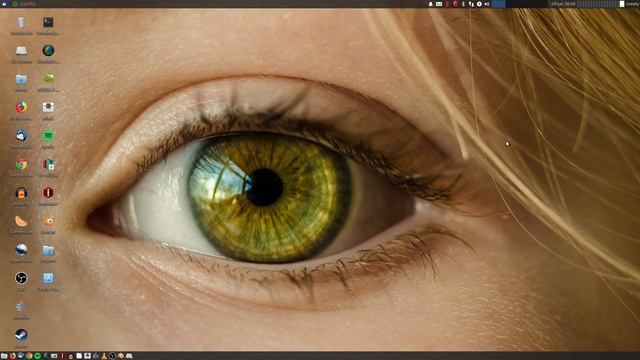
Task: Launch the headphones audio player desktop icon
Action: click(21, 193)
